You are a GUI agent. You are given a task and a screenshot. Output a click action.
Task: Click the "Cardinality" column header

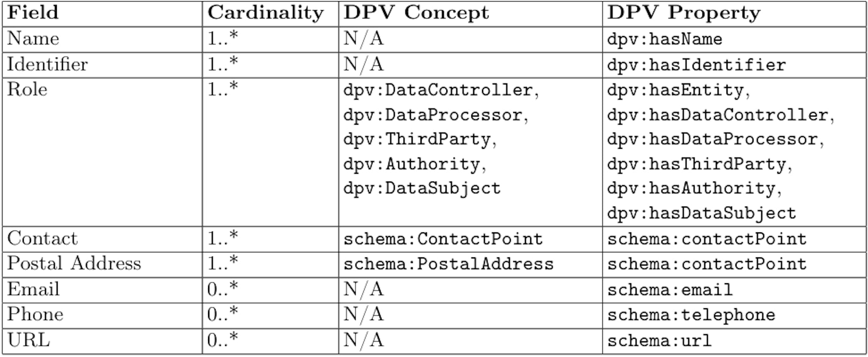point(265,13)
